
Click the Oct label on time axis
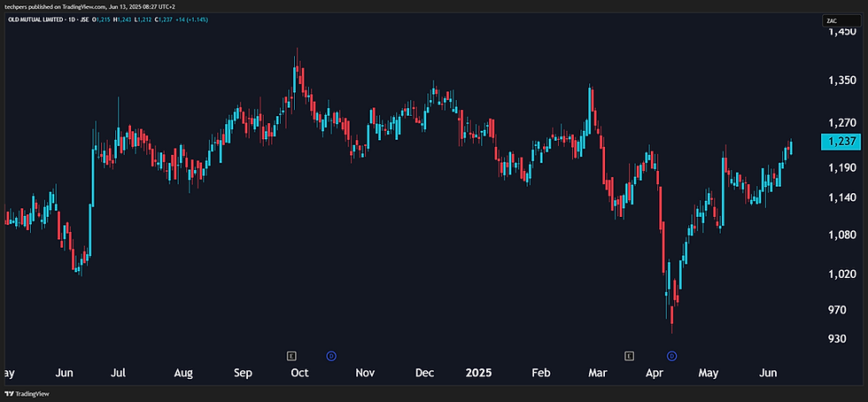point(299,373)
